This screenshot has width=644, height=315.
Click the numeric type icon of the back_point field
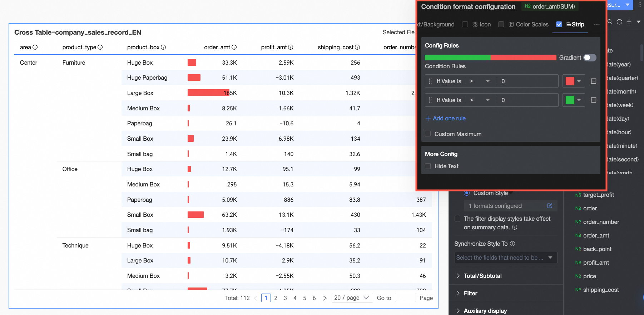[578, 249]
